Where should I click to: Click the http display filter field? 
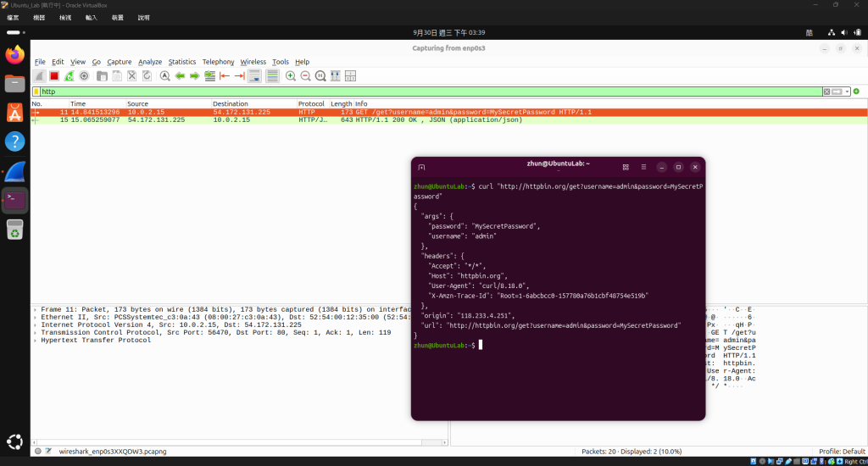coord(431,92)
